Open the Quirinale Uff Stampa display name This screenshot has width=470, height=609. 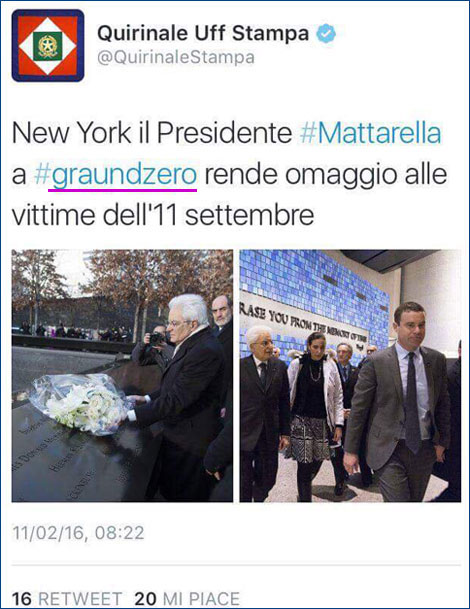point(203,33)
